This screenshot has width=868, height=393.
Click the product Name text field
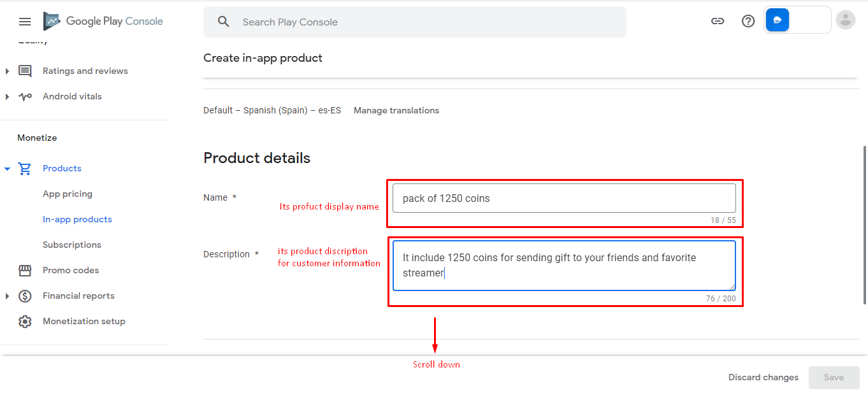tap(564, 198)
